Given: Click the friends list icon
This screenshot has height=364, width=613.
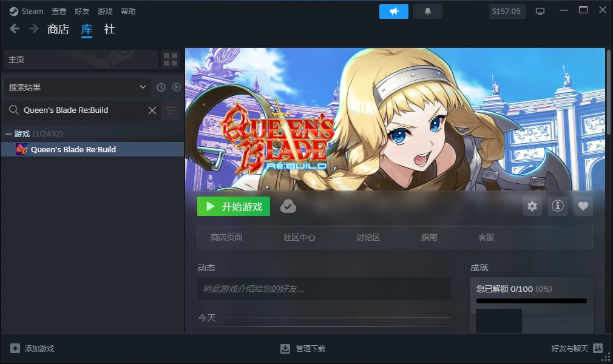Looking at the screenshot, I should (x=598, y=348).
